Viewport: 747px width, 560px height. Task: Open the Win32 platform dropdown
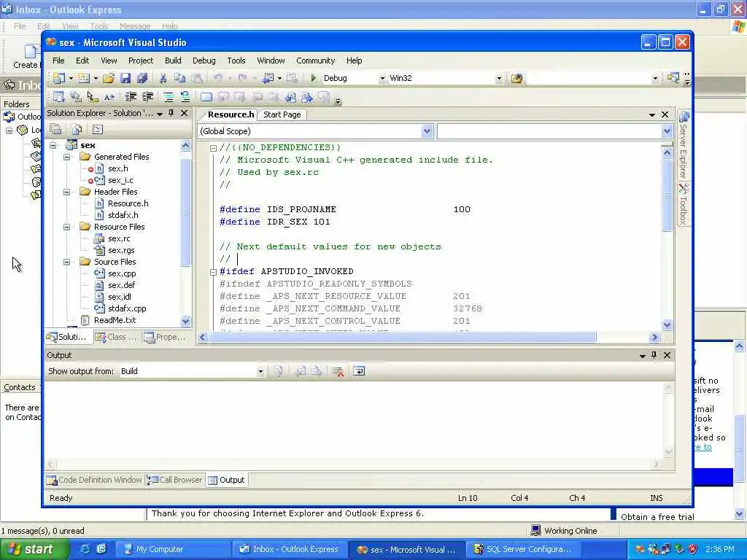(499, 79)
